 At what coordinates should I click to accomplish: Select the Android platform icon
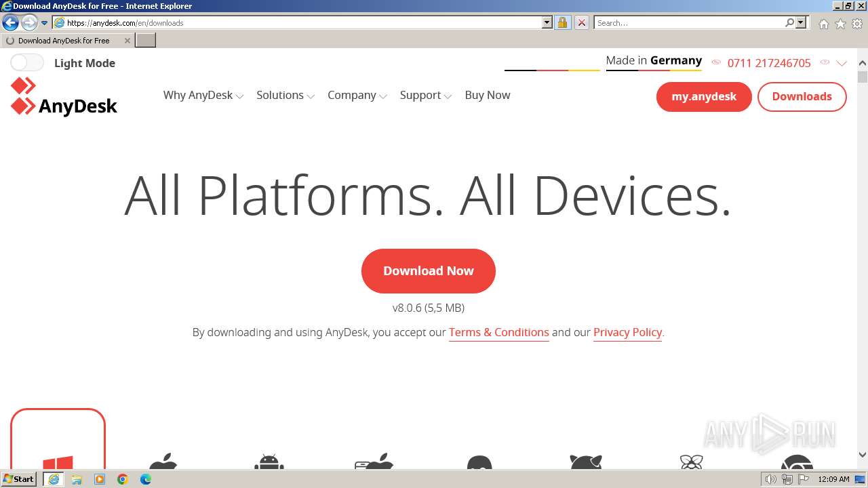pos(269,461)
